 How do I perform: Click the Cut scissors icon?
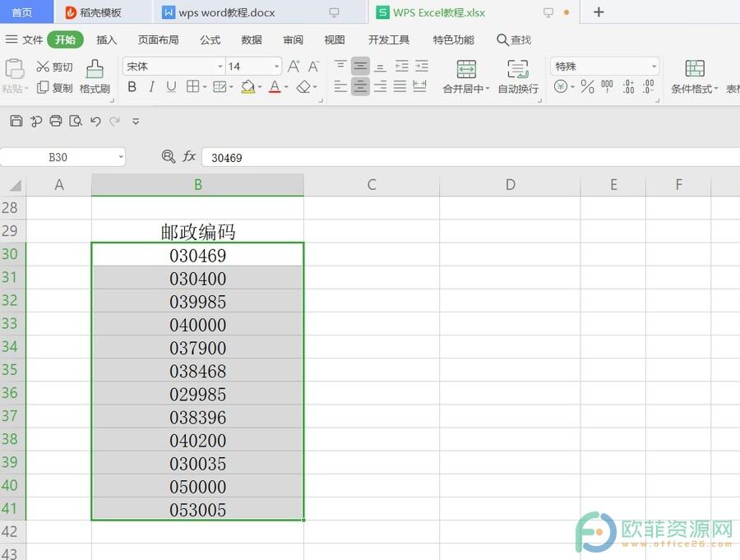[x=43, y=67]
